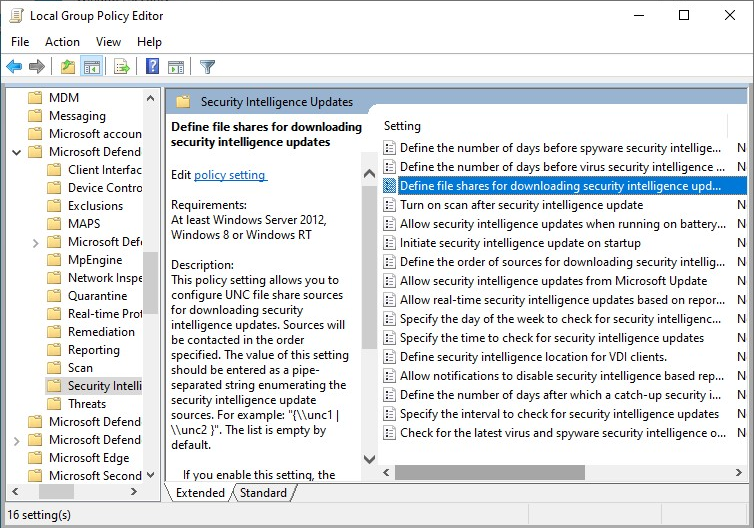Click tree pane scroll down arrow
Image resolution: width=754 pixels, height=528 pixels.
[151, 475]
